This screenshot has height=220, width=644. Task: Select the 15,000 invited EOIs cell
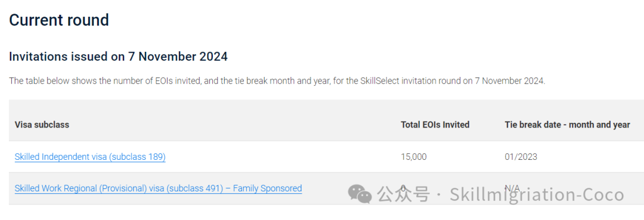point(414,157)
